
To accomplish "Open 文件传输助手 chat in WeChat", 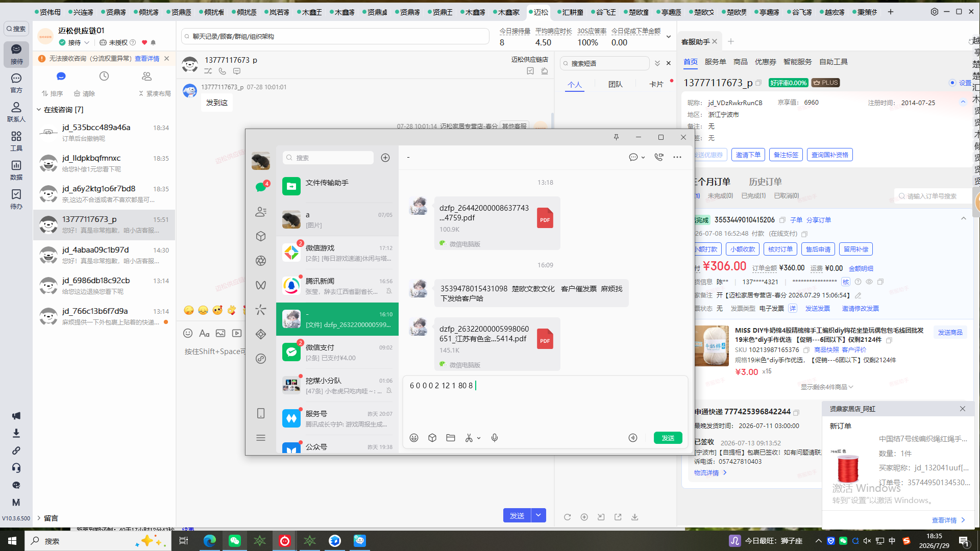I will coord(337,186).
